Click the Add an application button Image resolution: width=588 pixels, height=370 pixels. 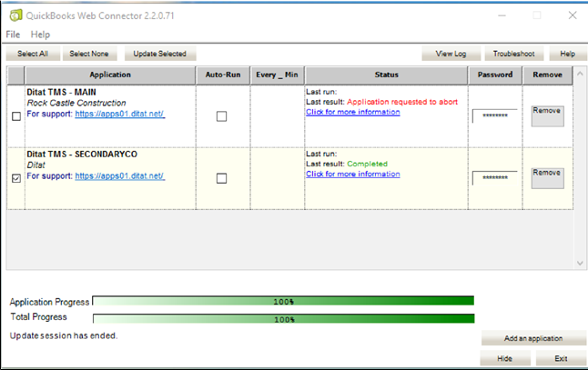pyautogui.click(x=532, y=338)
